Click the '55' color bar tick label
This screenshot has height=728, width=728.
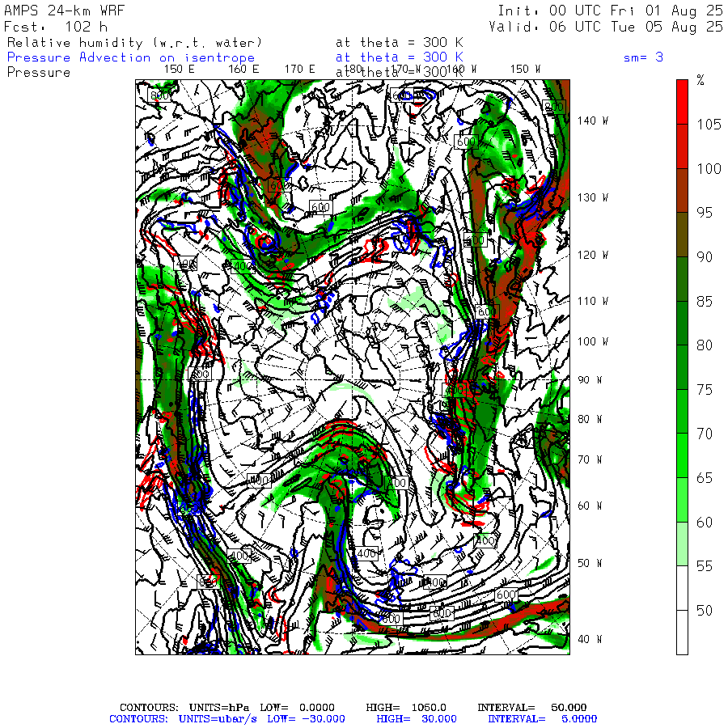[705, 566]
